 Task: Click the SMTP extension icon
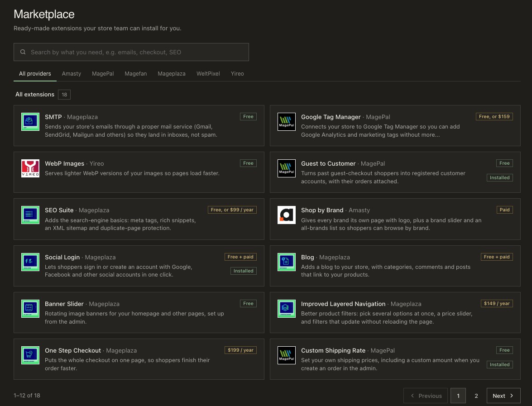30,122
